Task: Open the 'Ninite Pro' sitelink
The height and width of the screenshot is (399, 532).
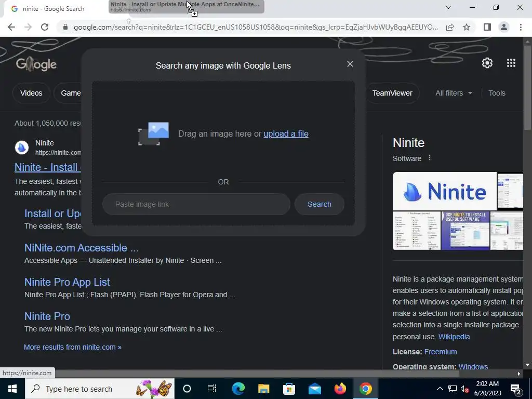Action: (47, 316)
